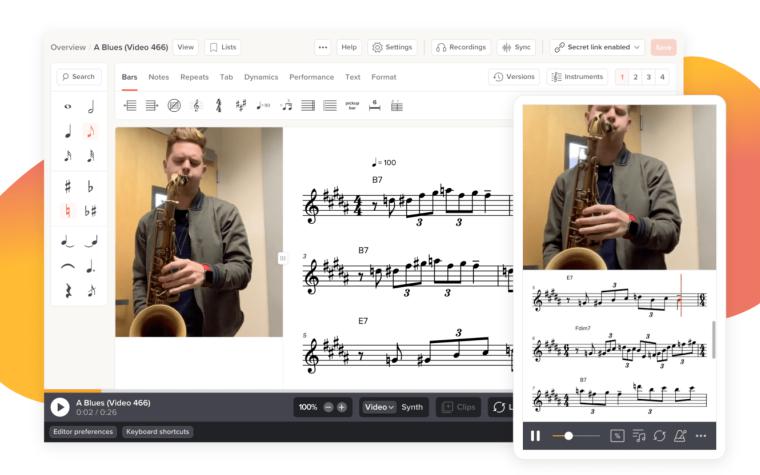Expand the Video source dropdown
This screenshot has height=475, width=760.
[379, 407]
